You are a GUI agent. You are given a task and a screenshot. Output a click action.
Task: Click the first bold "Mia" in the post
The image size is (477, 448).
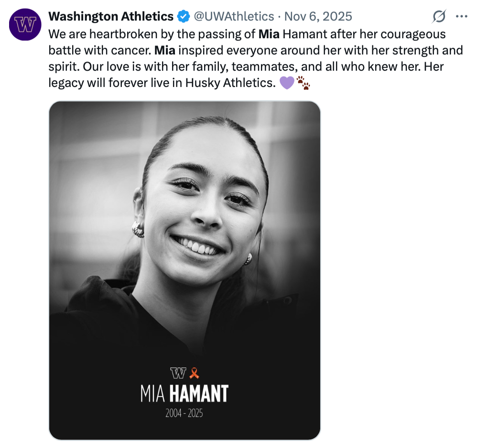pos(269,34)
